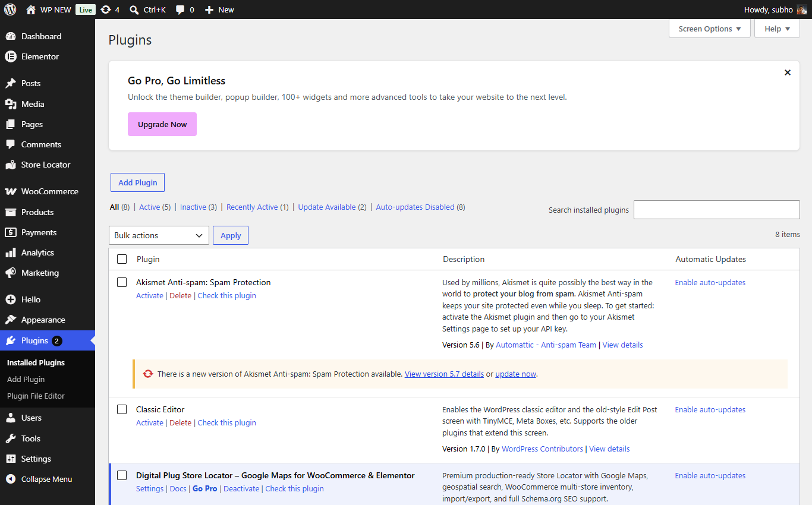The width and height of the screenshot is (812, 505).
Task: Enable auto-updates for Classic Editor
Action: point(710,409)
